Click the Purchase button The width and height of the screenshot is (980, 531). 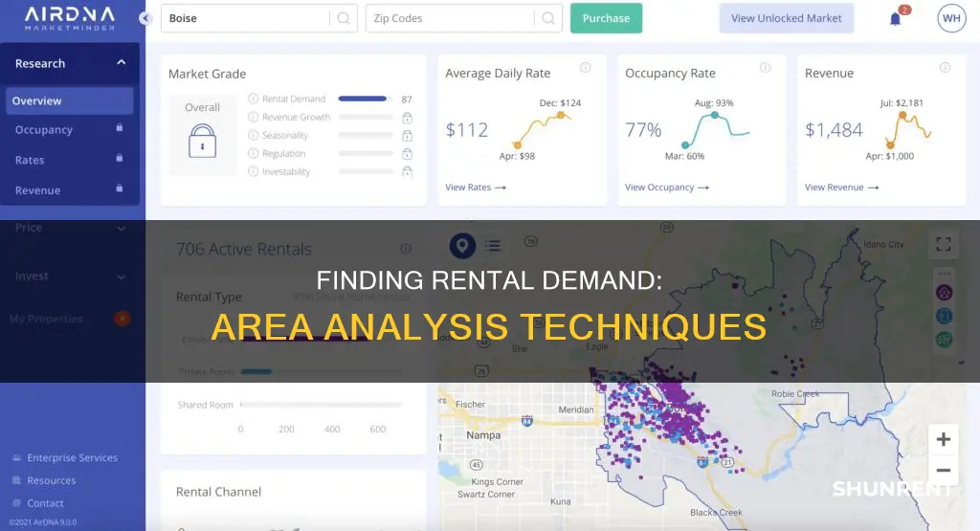tap(606, 18)
